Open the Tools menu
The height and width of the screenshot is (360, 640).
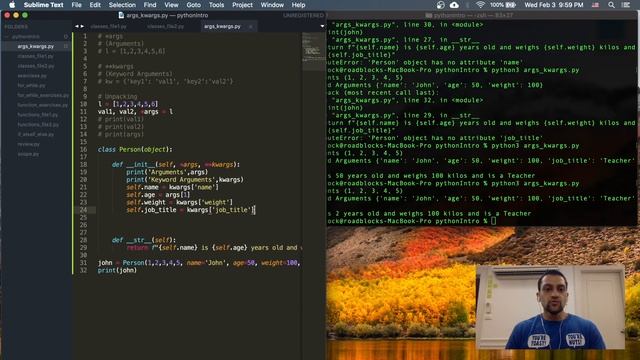(216, 5)
